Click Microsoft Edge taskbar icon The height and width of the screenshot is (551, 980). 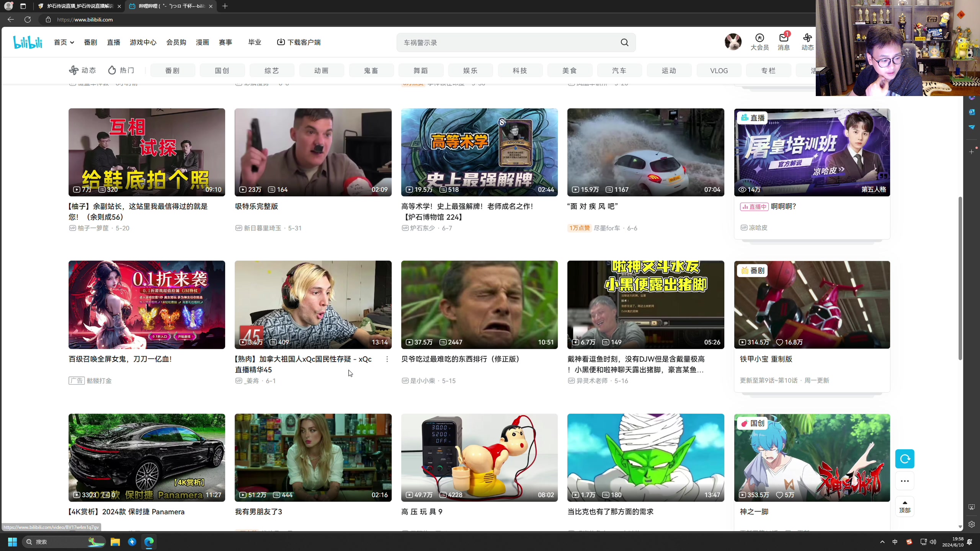[149, 542]
